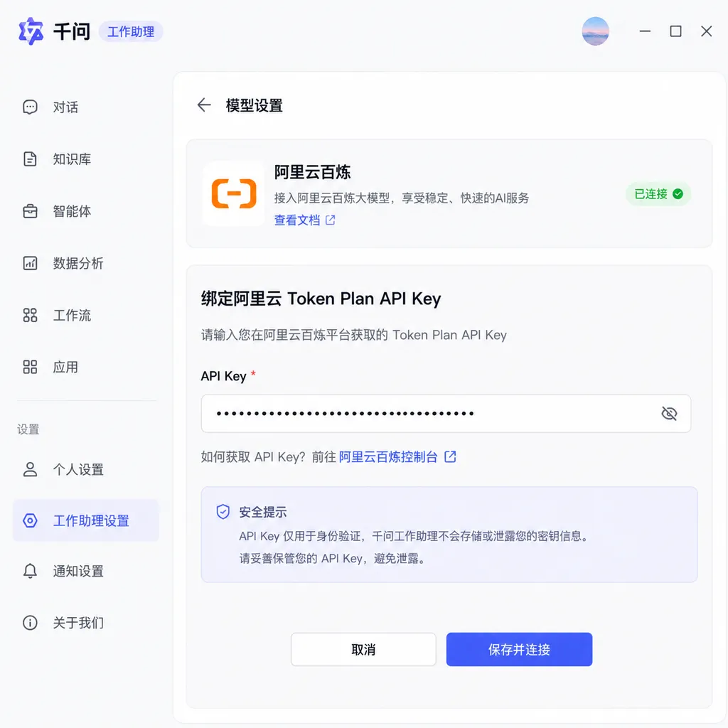Click green checkmark in 已连接 badge
The width and height of the screenshot is (728, 728).
(x=678, y=194)
